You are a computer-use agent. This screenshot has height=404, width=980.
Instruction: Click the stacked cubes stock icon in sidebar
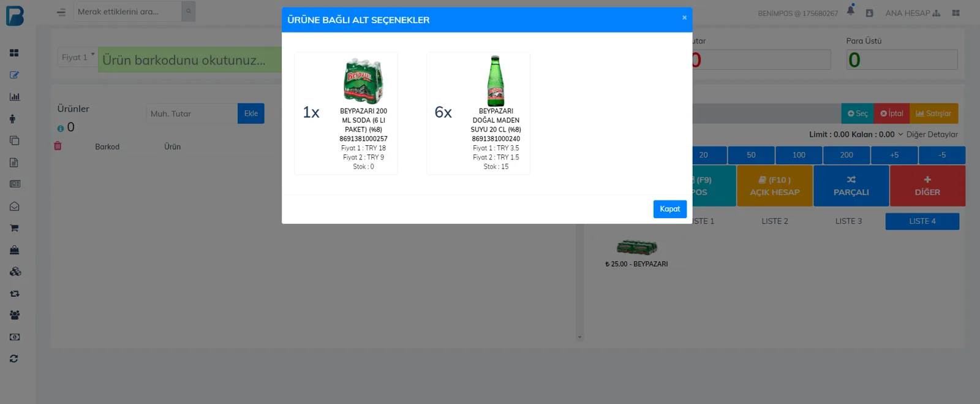click(15, 272)
